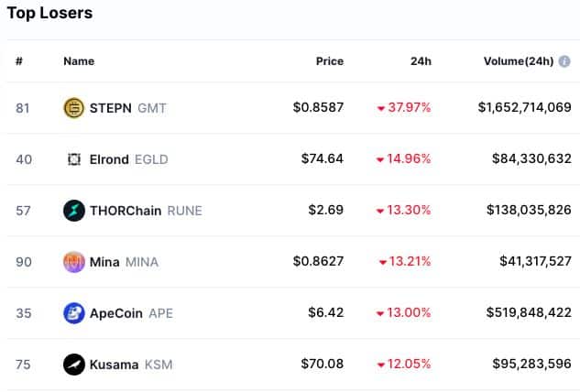580x392 pixels.
Task: Open the THORChain RUNE link
Action: click(146, 211)
